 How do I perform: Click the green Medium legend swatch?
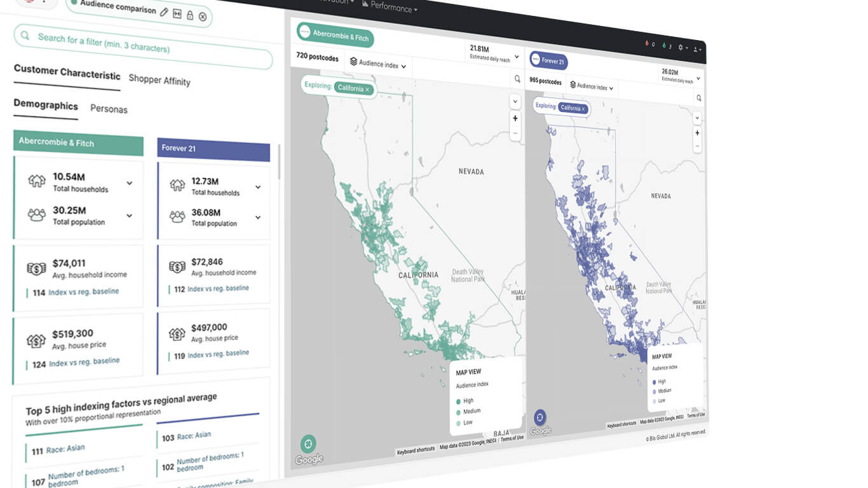pyautogui.click(x=457, y=412)
